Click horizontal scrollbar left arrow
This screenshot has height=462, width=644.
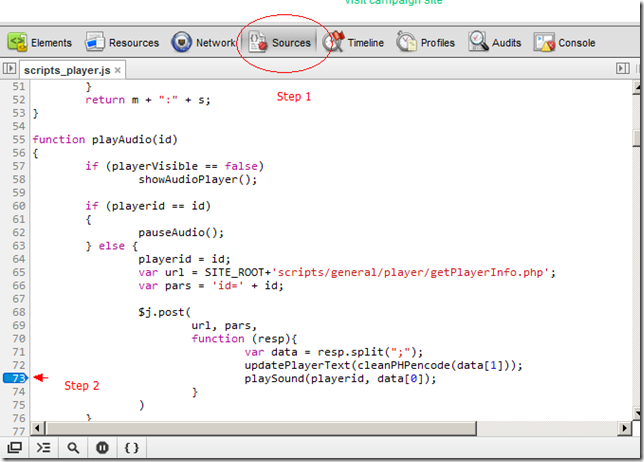point(37,428)
